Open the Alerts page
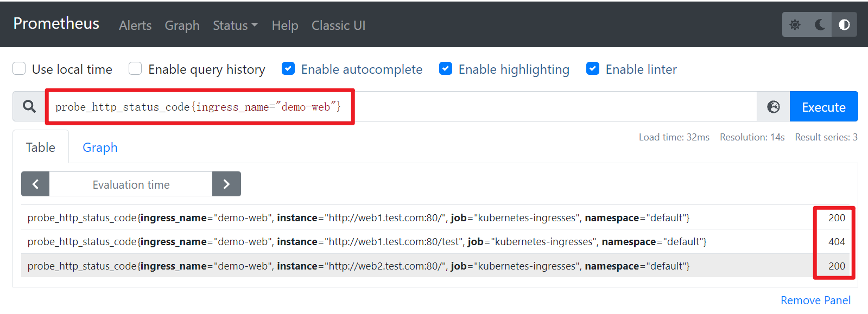 click(x=135, y=25)
